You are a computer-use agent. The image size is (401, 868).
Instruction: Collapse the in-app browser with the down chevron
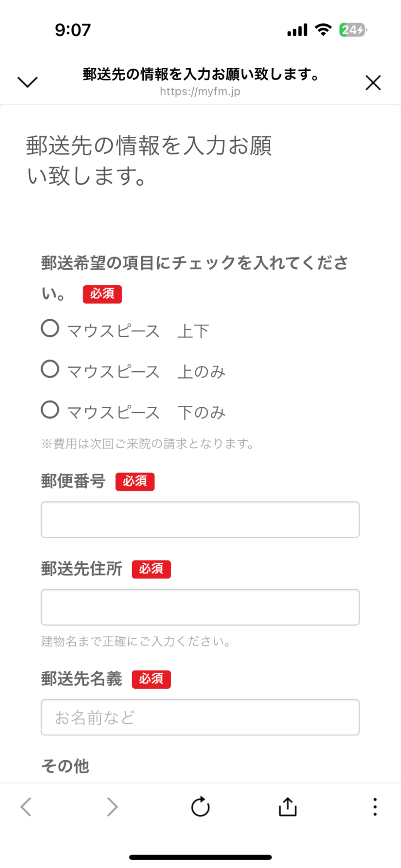[27, 82]
